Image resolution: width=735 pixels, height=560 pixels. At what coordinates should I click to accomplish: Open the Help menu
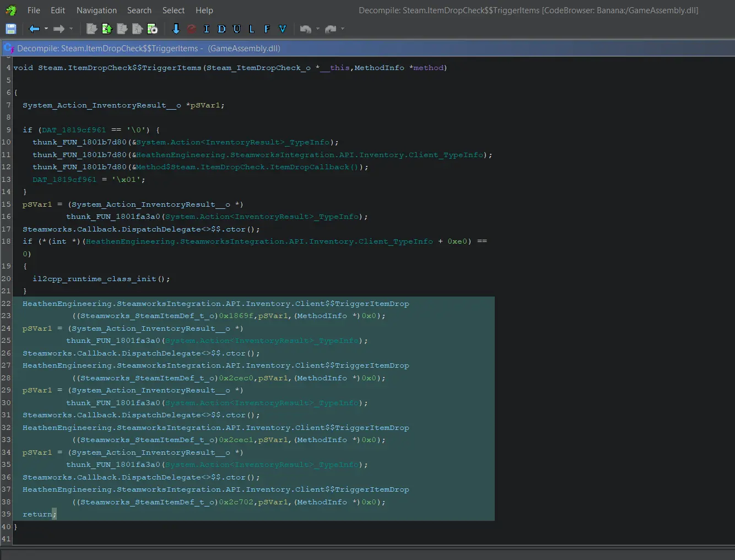(204, 10)
